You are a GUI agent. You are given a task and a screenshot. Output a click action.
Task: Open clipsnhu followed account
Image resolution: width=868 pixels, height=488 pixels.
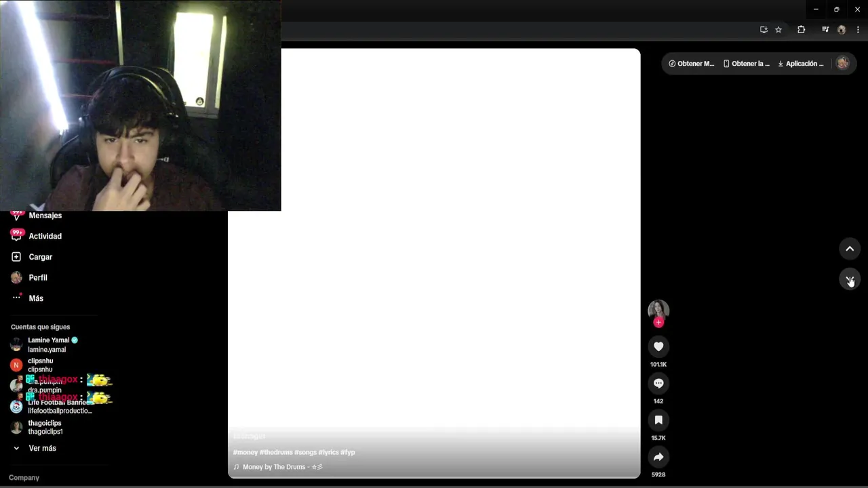(40, 365)
